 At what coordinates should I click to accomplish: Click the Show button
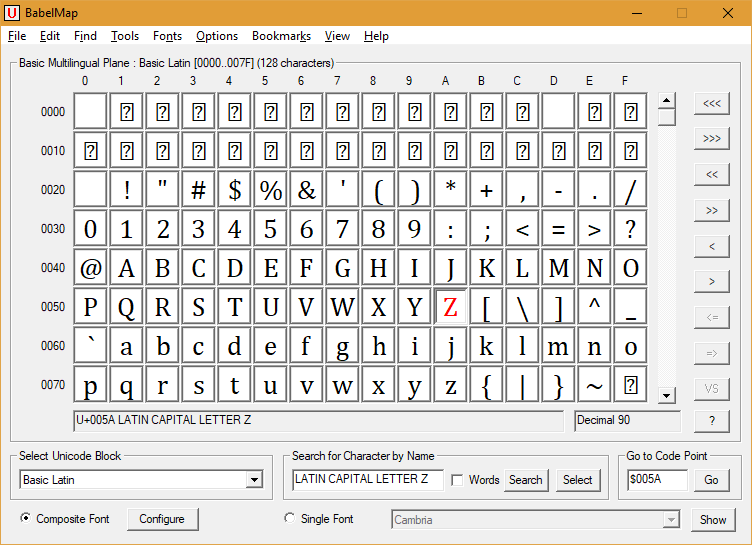click(x=713, y=520)
